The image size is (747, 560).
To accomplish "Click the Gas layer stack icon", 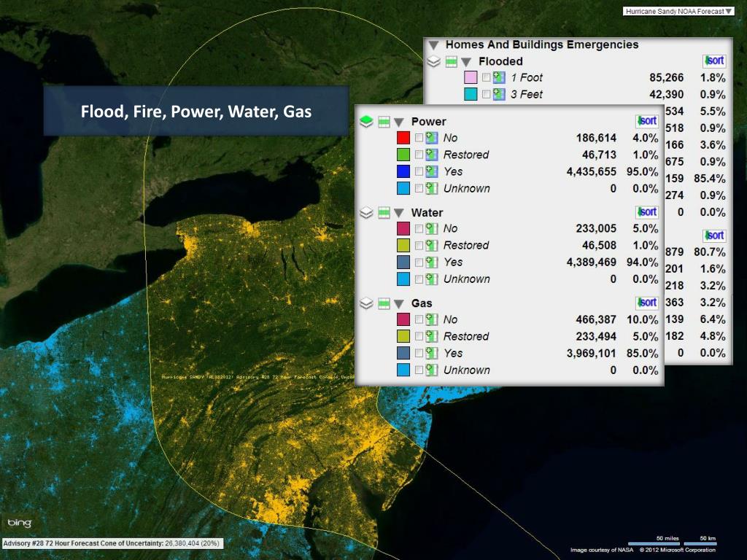I will (366, 303).
